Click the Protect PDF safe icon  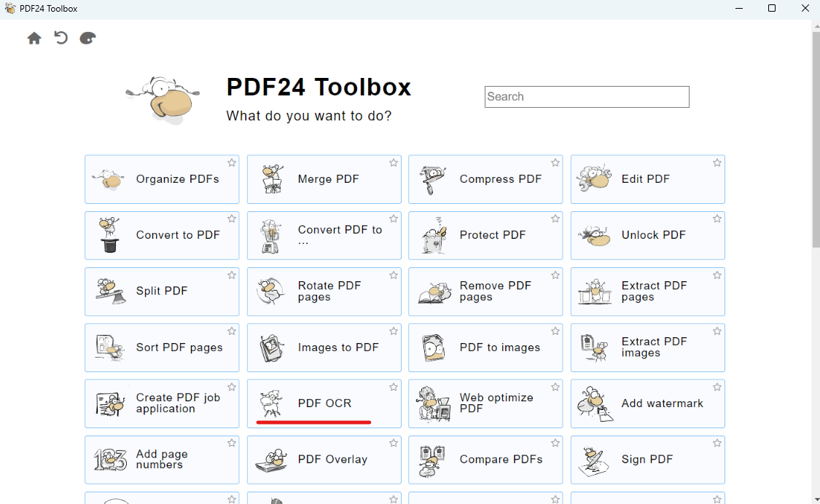(x=434, y=236)
